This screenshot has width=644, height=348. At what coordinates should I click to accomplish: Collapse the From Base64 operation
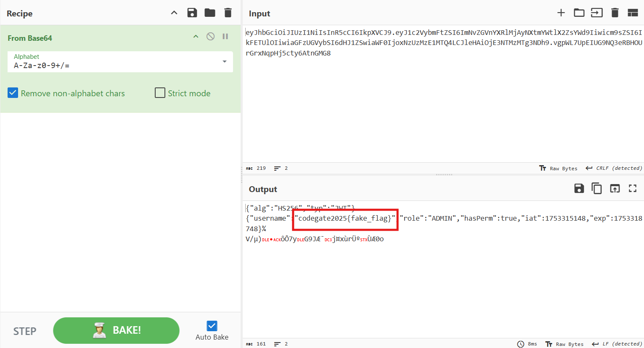(196, 37)
